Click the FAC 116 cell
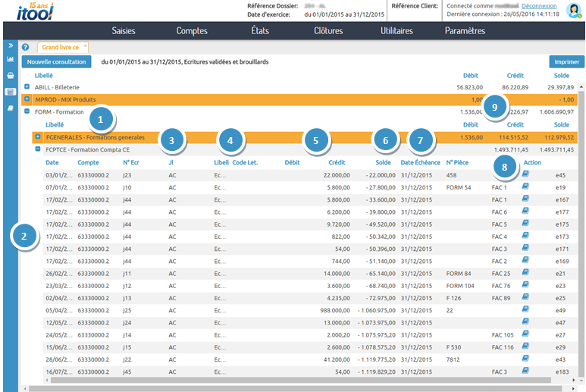Screen dimensions: 586x392 503,347
